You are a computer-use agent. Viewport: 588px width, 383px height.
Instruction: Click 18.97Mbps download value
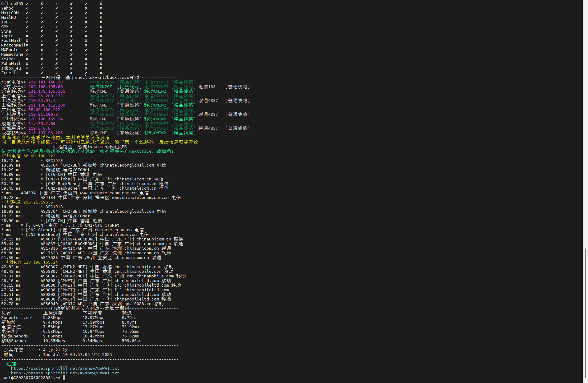[x=94, y=317]
